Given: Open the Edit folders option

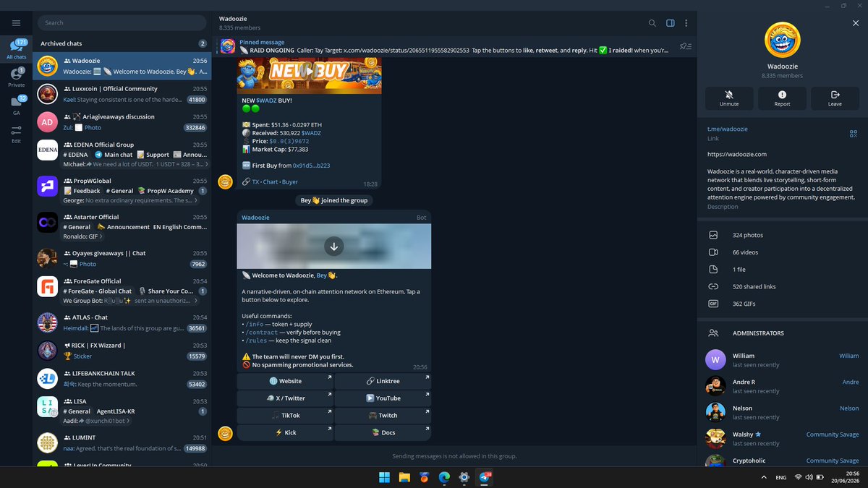Looking at the screenshot, I should click(x=16, y=133).
